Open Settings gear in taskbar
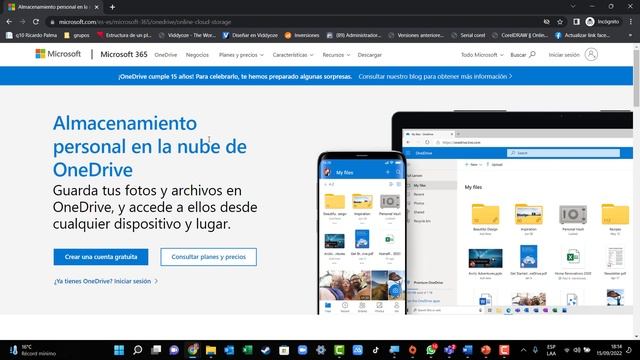The width and height of the screenshot is (640, 360). click(321, 350)
